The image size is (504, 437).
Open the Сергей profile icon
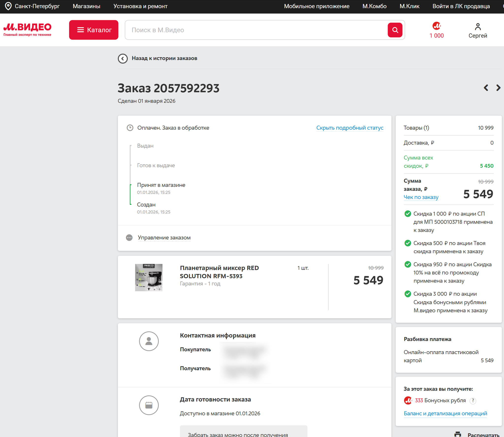pos(477,27)
